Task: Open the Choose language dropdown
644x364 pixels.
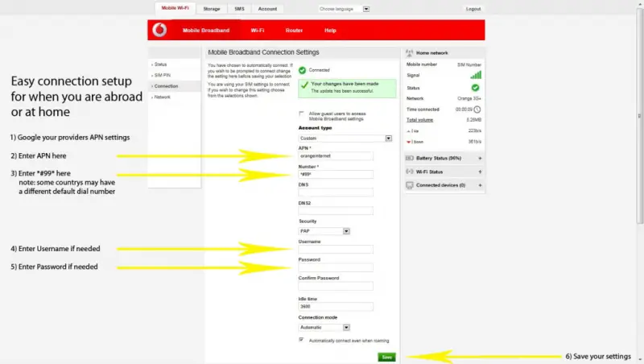Action: pyautogui.click(x=344, y=9)
